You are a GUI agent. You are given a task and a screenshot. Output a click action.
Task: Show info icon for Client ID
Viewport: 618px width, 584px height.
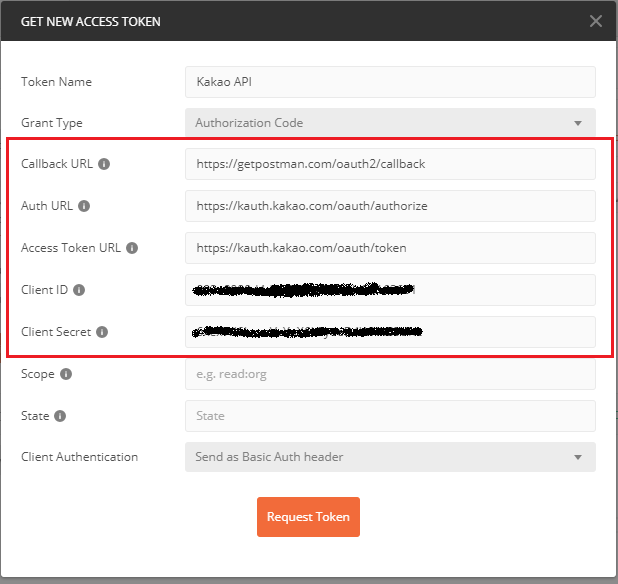point(79,290)
